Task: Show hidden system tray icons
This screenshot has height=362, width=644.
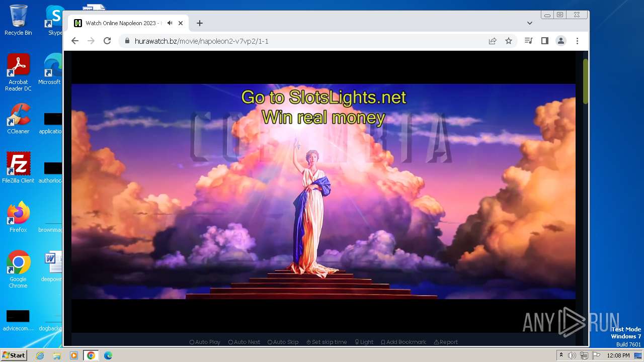Action: (x=561, y=355)
